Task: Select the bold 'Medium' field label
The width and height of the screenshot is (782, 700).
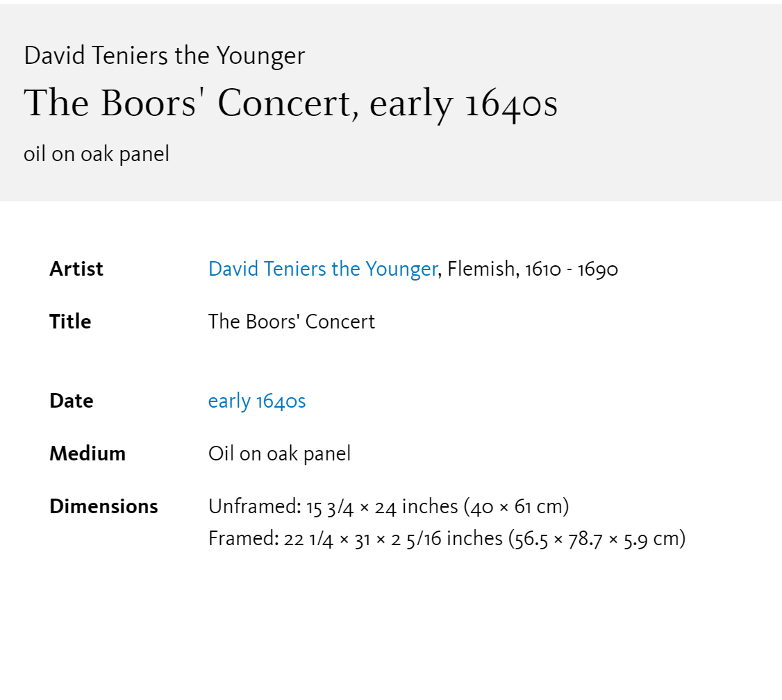Action: 88,453
